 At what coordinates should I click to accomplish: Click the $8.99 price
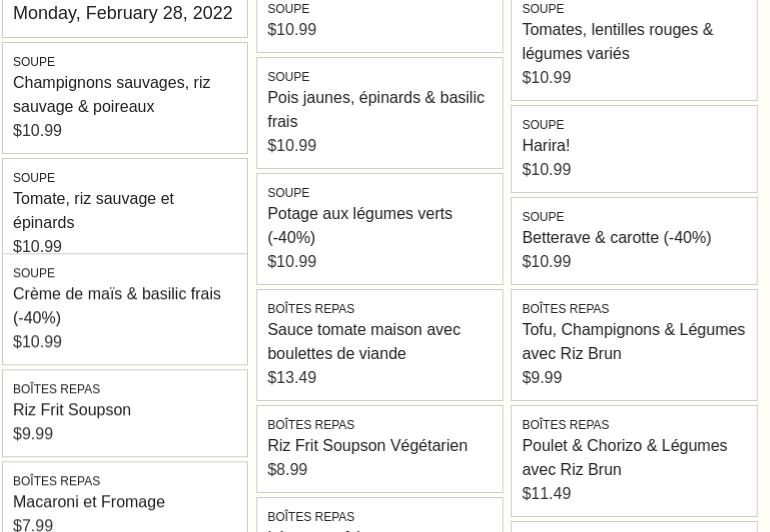[288, 470]
